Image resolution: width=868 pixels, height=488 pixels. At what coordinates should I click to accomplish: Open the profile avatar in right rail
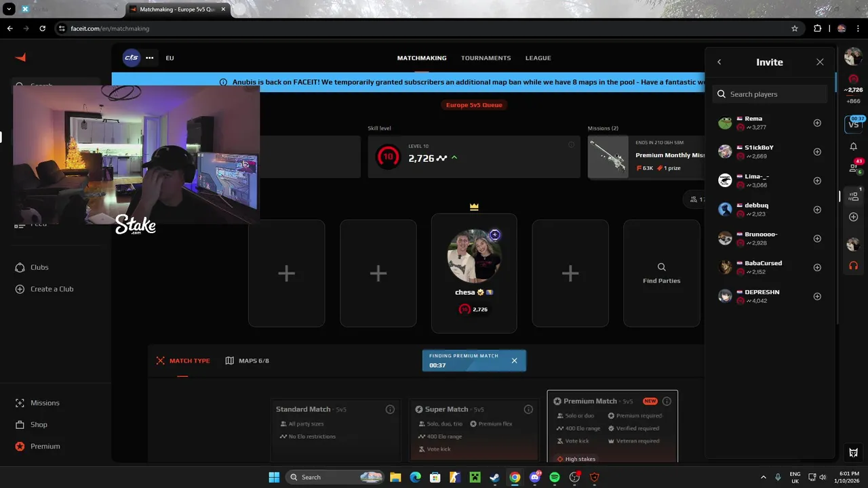coord(853,57)
